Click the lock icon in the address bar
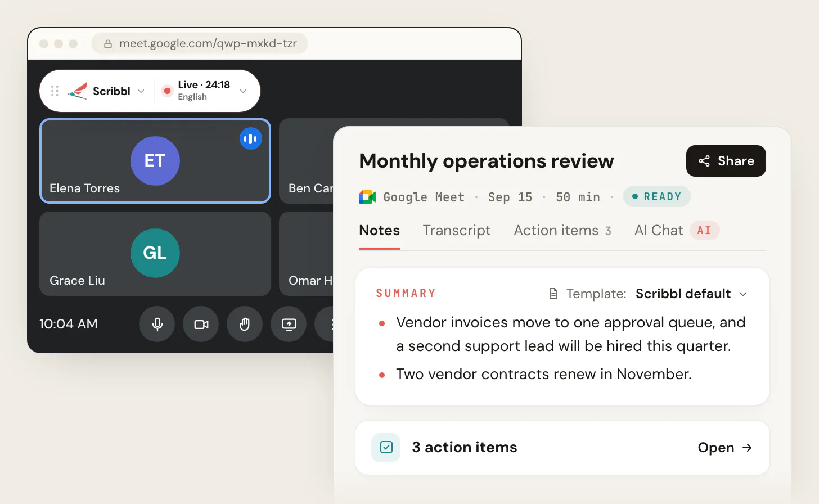This screenshot has width=819, height=504. tap(108, 44)
